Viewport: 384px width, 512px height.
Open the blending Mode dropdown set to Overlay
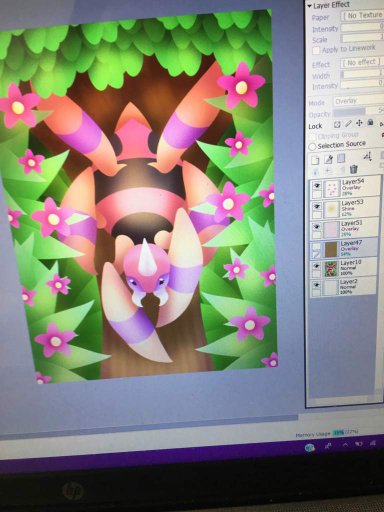tap(358, 101)
